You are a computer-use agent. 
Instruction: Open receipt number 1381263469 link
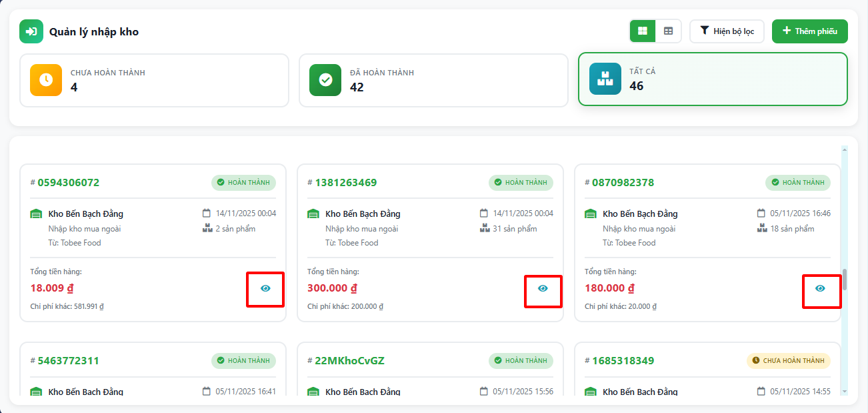coord(345,183)
